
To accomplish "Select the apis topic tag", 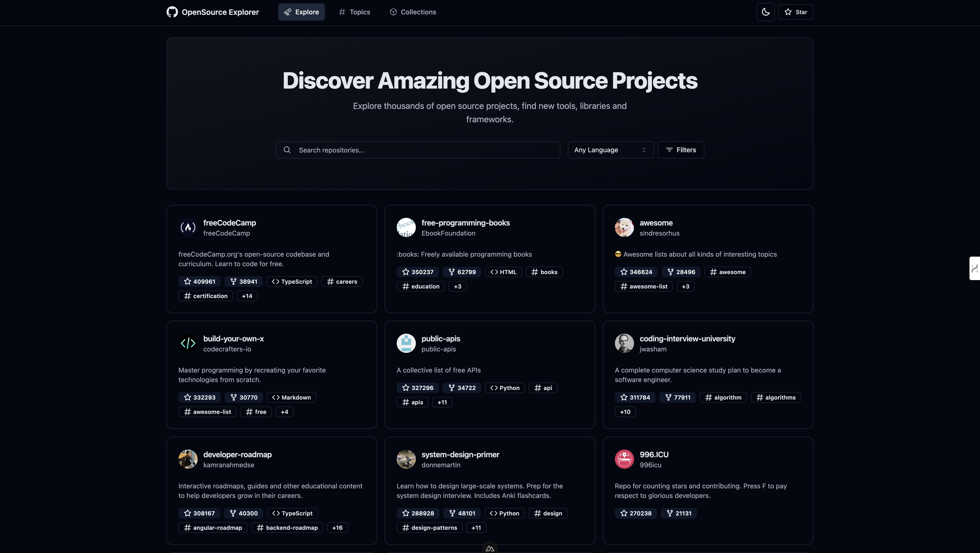I will (412, 402).
